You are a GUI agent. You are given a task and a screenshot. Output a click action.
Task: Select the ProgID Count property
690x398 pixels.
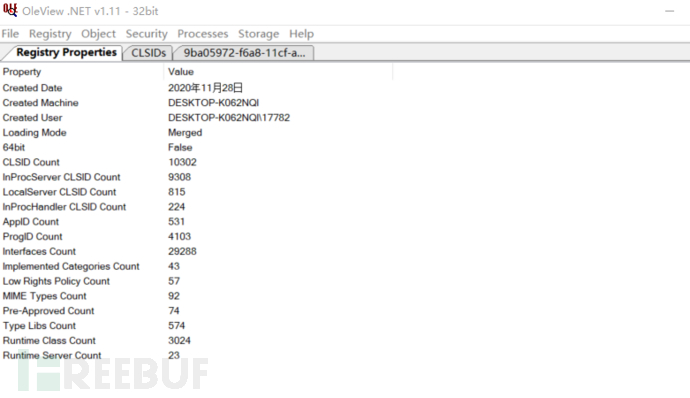click(x=33, y=237)
